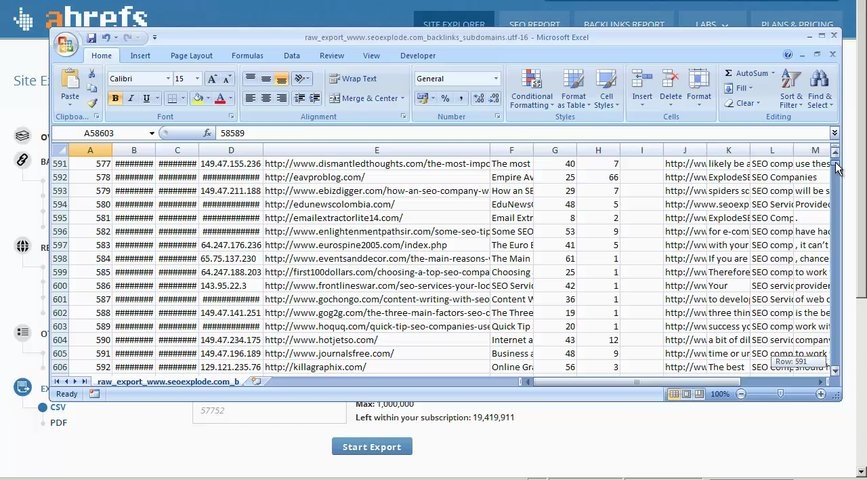Center text horizontally
Viewport: 867px width, 480px height.
coord(266,98)
